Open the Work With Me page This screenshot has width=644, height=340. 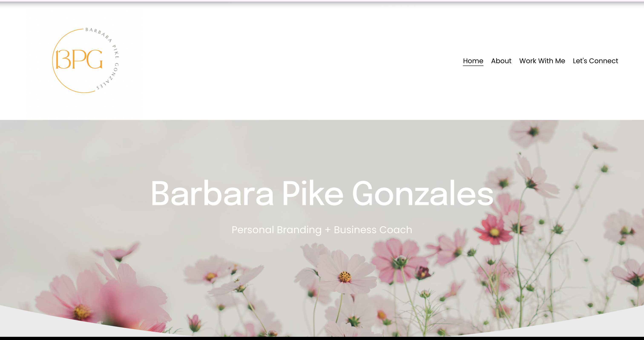click(542, 61)
